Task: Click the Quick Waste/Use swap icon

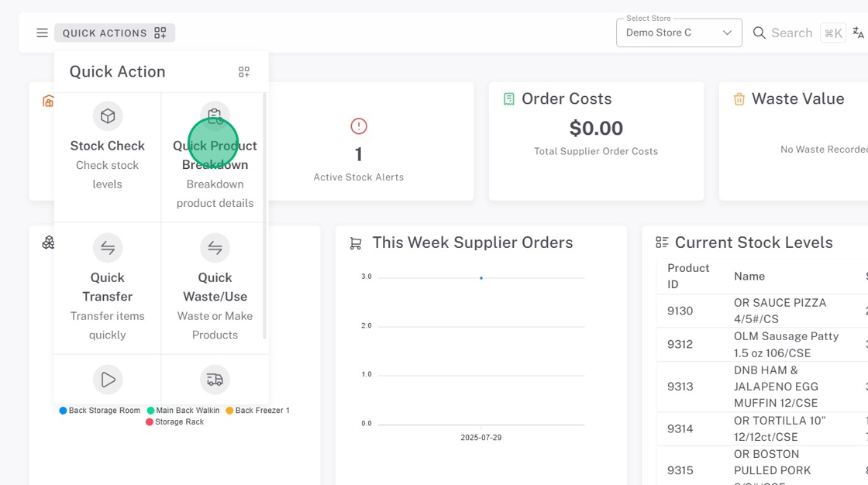Action: (x=215, y=248)
